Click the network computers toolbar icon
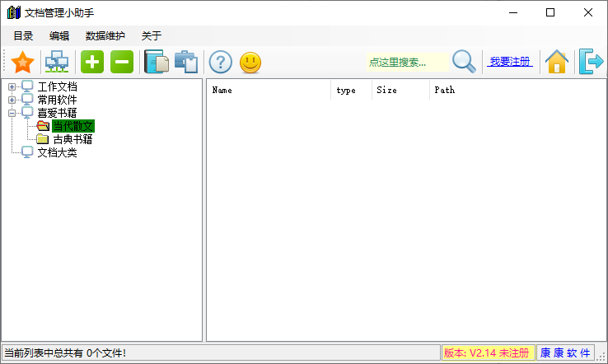 57,62
